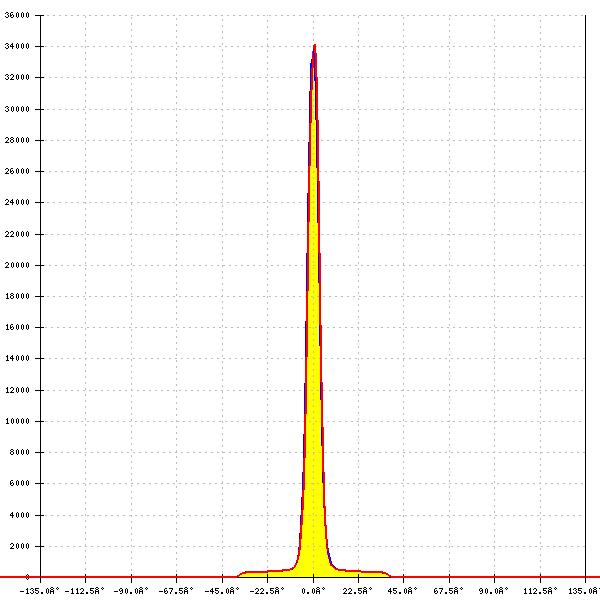Pick the 14000 y-axis label
Viewport: 600px width, 600px height.
17,358
